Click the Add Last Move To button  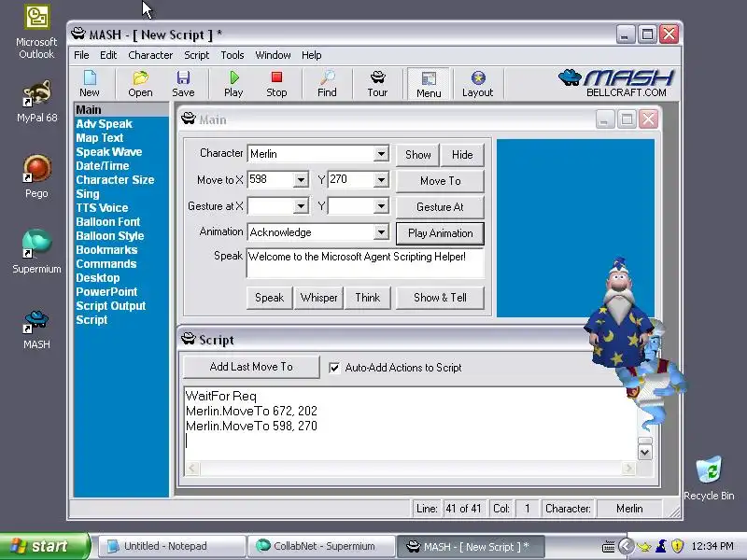click(251, 367)
